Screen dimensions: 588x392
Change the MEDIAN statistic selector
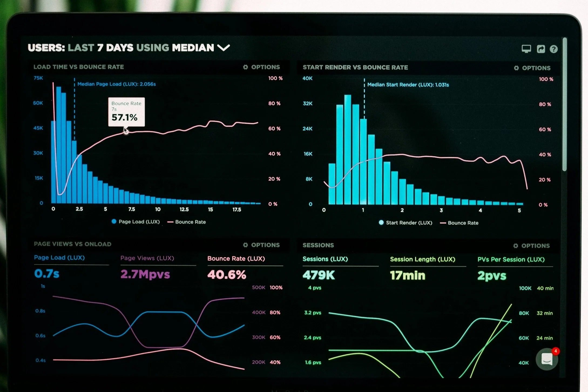tap(193, 48)
